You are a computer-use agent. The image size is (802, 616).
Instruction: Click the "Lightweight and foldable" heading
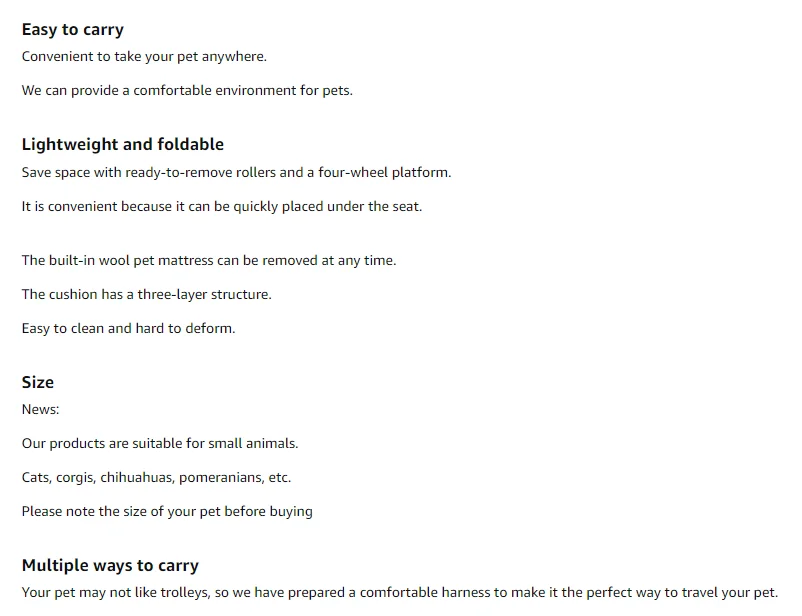pos(122,145)
